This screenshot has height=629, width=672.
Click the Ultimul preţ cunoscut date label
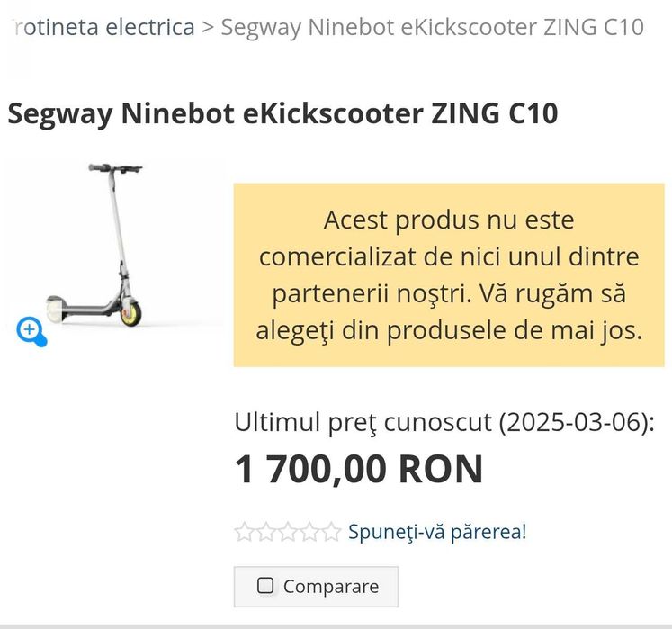click(444, 422)
